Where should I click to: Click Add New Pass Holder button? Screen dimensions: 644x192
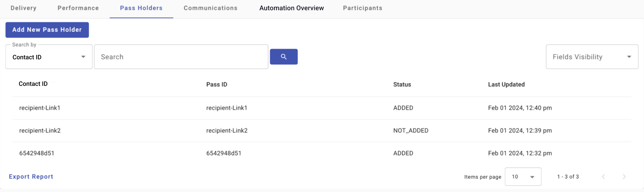coord(47,30)
